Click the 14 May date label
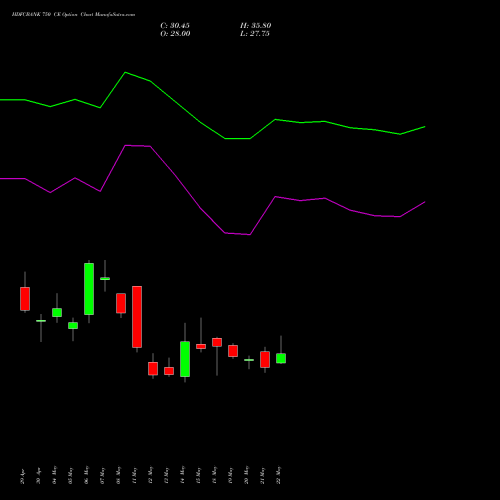Screen dimensions: 500x500 182,475
